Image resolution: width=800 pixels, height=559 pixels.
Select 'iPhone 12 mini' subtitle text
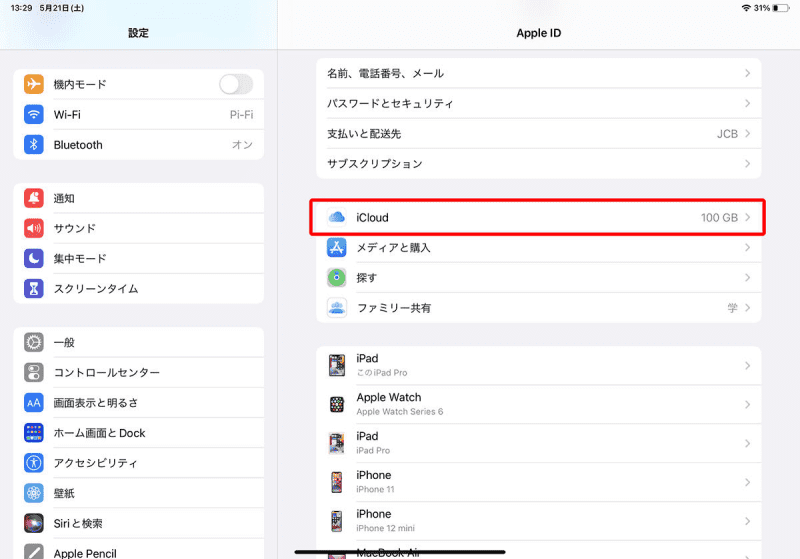click(x=385, y=528)
